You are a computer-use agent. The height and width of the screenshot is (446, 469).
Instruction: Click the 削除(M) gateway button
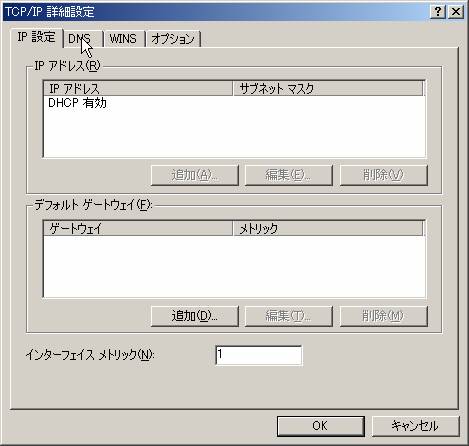383,316
